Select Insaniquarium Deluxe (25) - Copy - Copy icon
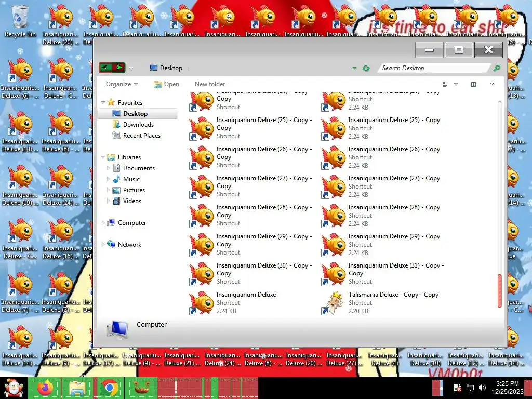The image size is (532, 399). [x=202, y=128]
